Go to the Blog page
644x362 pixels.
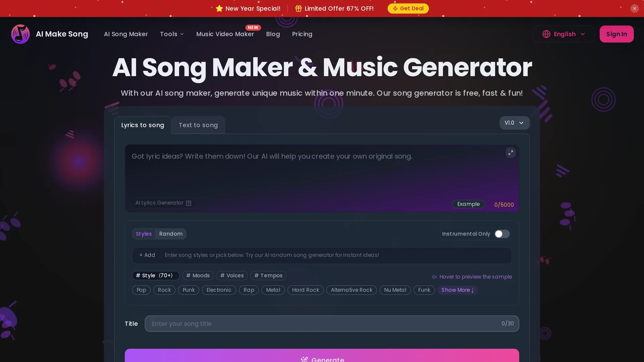(x=273, y=34)
